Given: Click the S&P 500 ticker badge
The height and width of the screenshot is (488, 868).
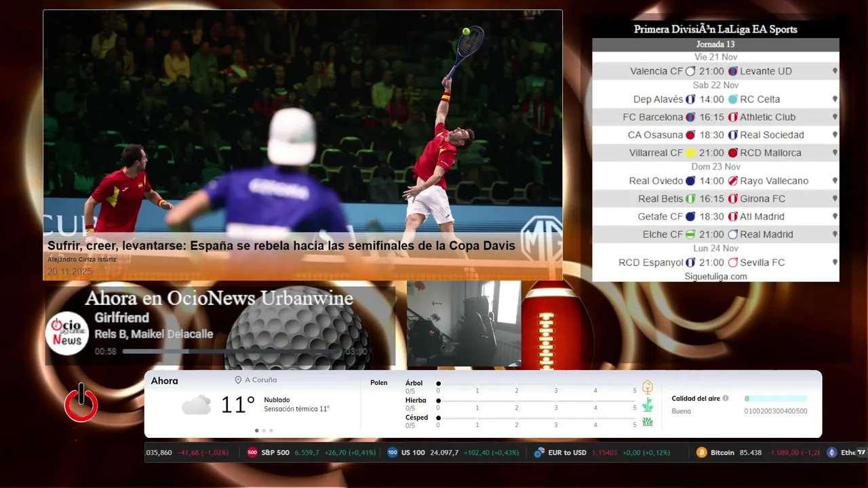Looking at the screenshot, I should tap(252, 453).
